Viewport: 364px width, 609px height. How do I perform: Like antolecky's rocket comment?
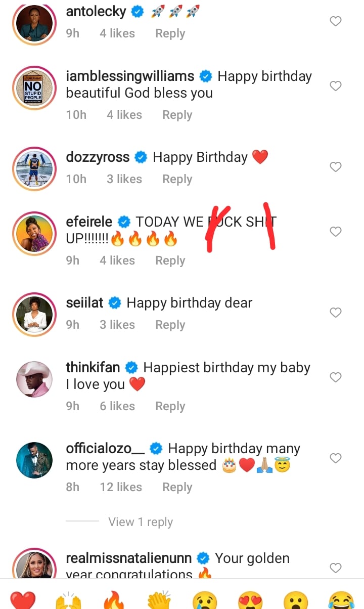coord(336,21)
